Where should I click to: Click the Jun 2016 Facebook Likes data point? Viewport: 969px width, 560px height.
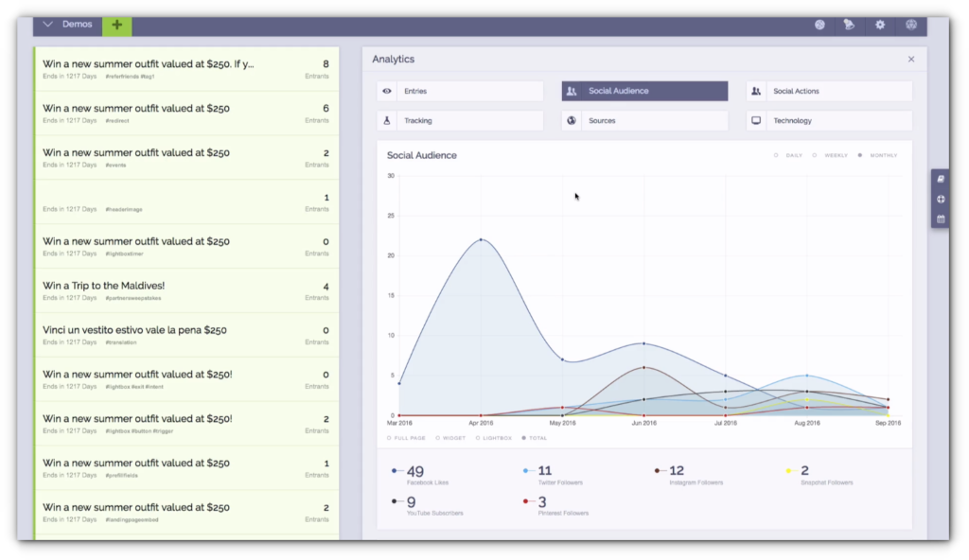(643, 343)
